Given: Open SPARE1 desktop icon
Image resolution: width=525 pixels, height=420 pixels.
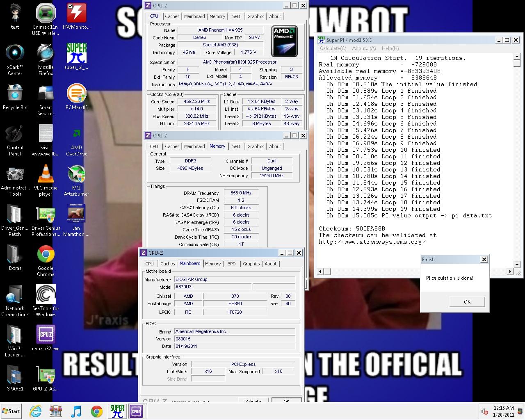Looking at the screenshot, I should click(x=15, y=379).
